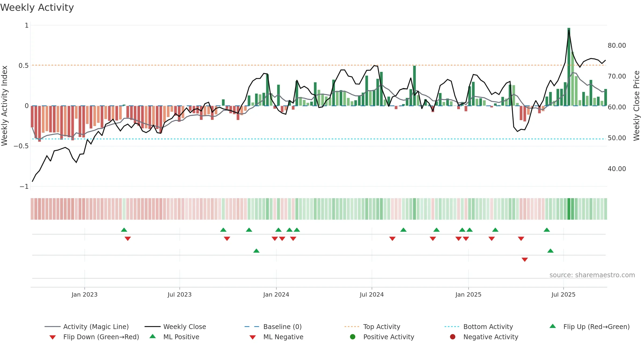Click the ML Negative marker near April 2025
The width and height of the screenshot is (644, 362).
click(525, 260)
